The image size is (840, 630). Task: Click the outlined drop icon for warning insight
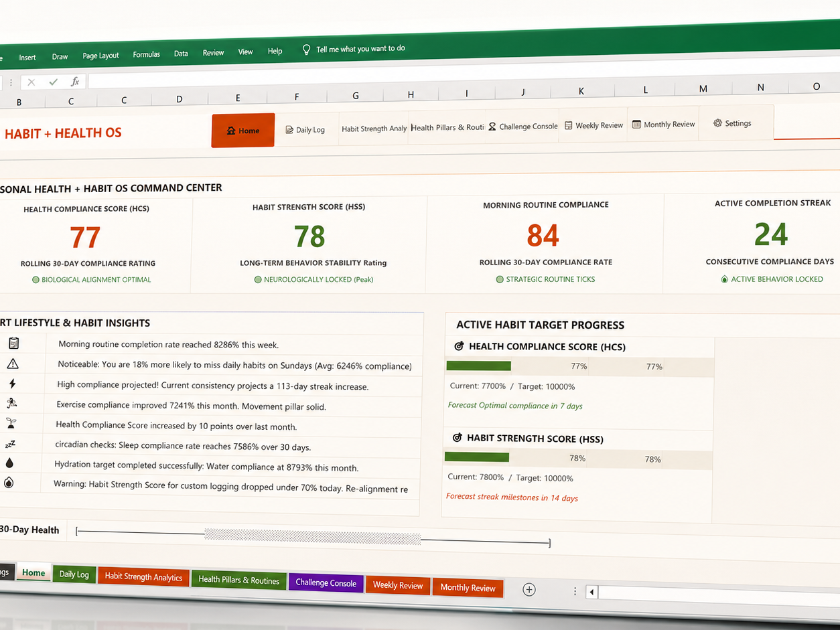[9, 482]
